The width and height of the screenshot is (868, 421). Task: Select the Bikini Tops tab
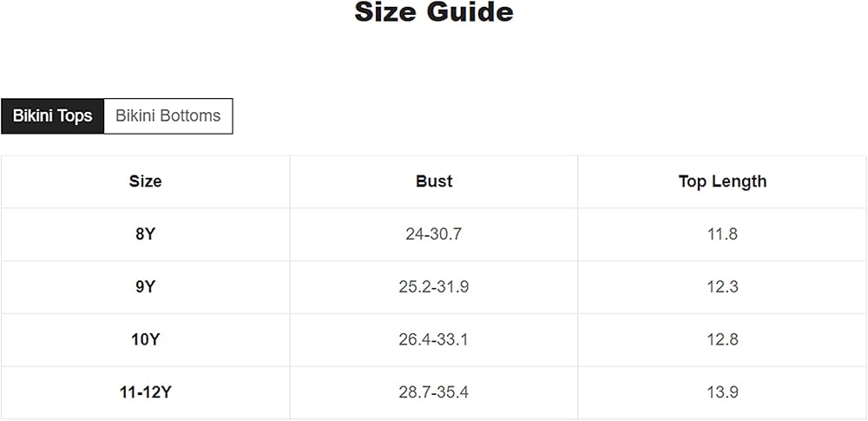pyautogui.click(x=52, y=116)
